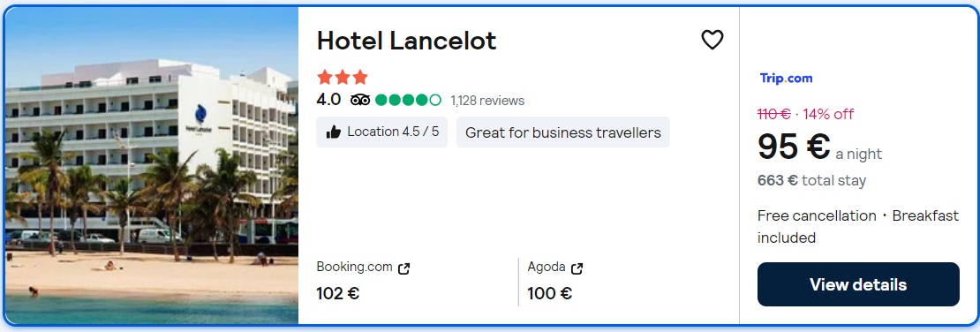This screenshot has width=980, height=332.
Task: Open the Hotel Lancelot title
Action: 406,41
